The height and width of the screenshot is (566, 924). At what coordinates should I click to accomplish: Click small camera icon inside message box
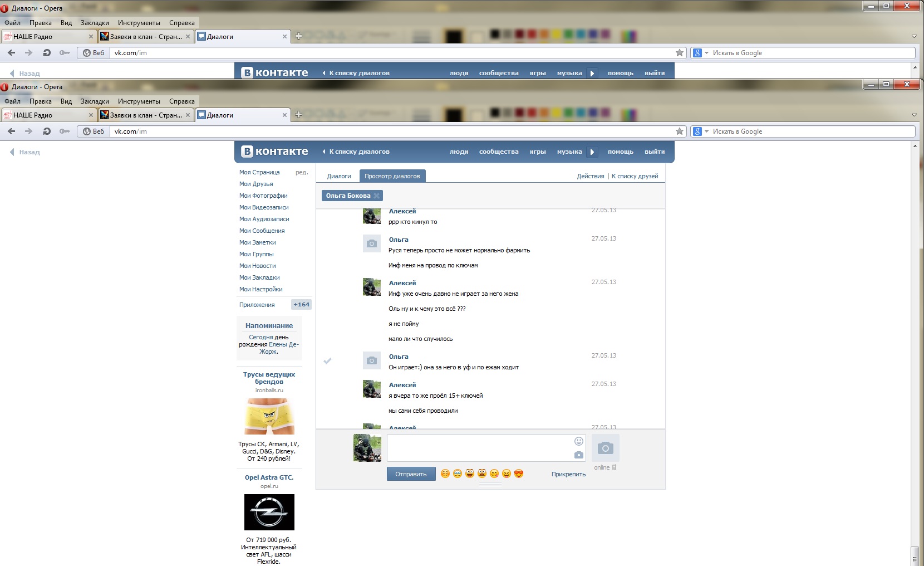579,455
